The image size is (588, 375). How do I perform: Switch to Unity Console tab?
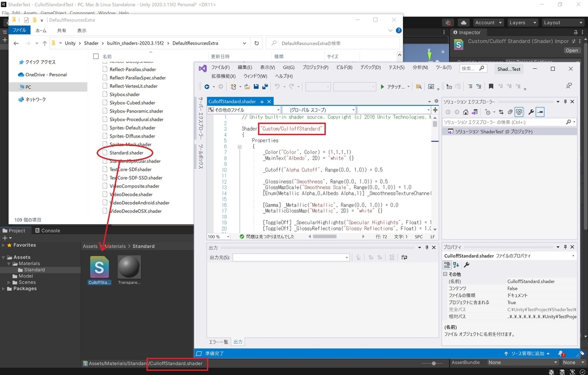pos(48,231)
